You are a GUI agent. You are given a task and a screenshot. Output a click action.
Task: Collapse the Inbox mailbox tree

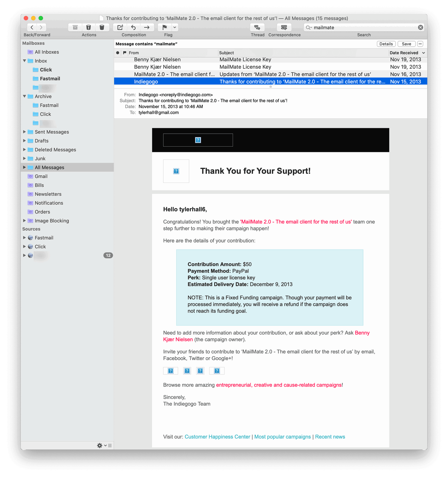[24, 61]
